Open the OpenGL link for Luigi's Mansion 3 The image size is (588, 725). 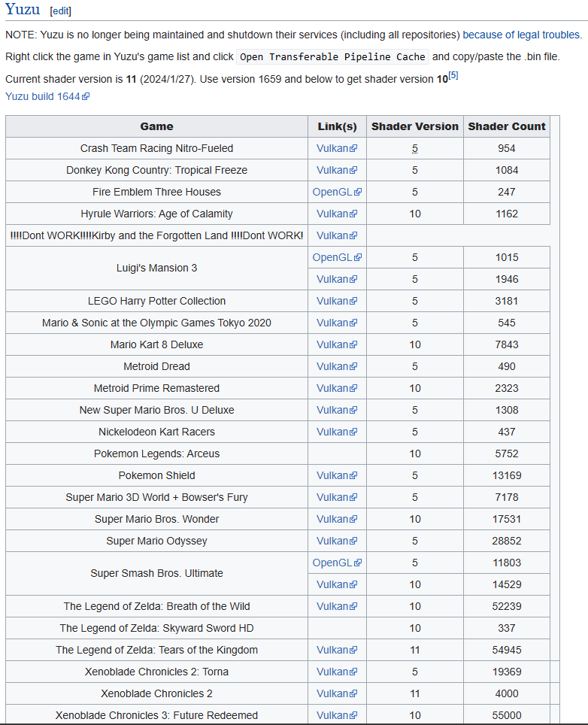pyautogui.click(x=337, y=257)
